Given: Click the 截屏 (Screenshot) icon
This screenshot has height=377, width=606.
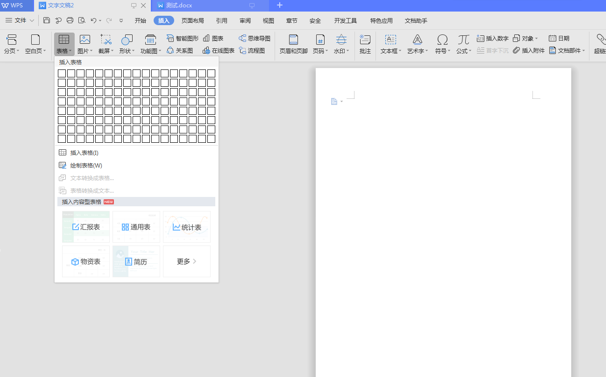Looking at the screenshot, I should (106, 39).
